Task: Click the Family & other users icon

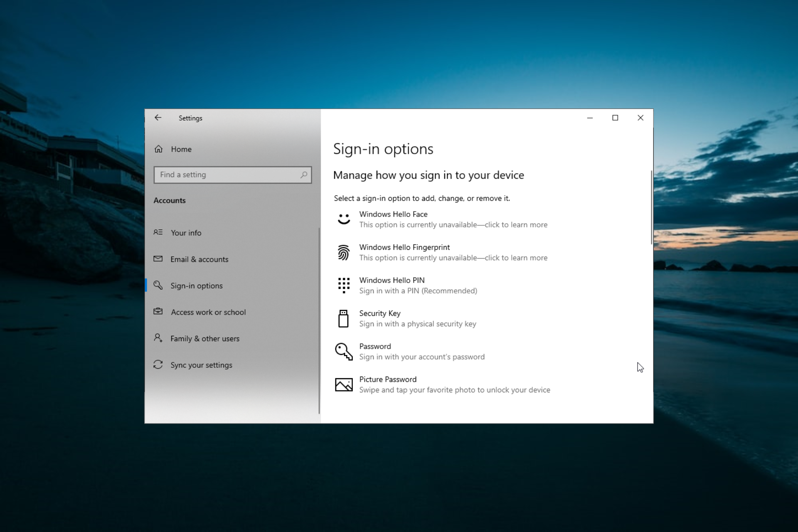Action: point(158,338)
